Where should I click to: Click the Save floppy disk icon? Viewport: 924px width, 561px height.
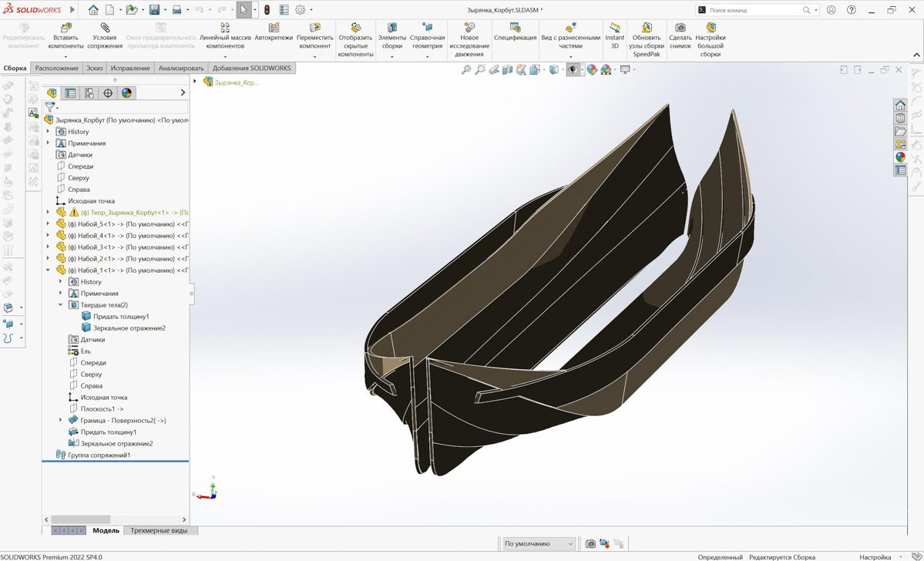154,10
